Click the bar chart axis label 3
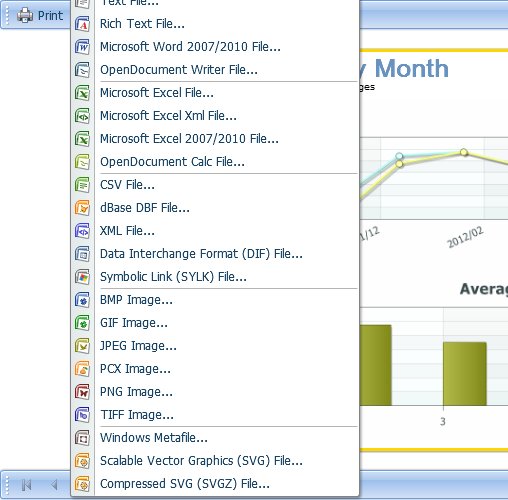The image size is (508, 500). tap(443, 422)
